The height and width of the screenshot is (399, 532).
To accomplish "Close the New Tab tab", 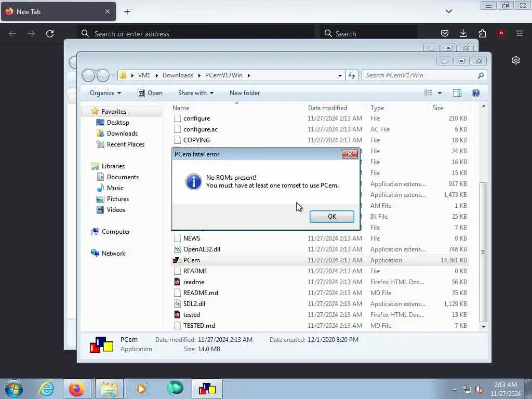I will coord(107,11).
